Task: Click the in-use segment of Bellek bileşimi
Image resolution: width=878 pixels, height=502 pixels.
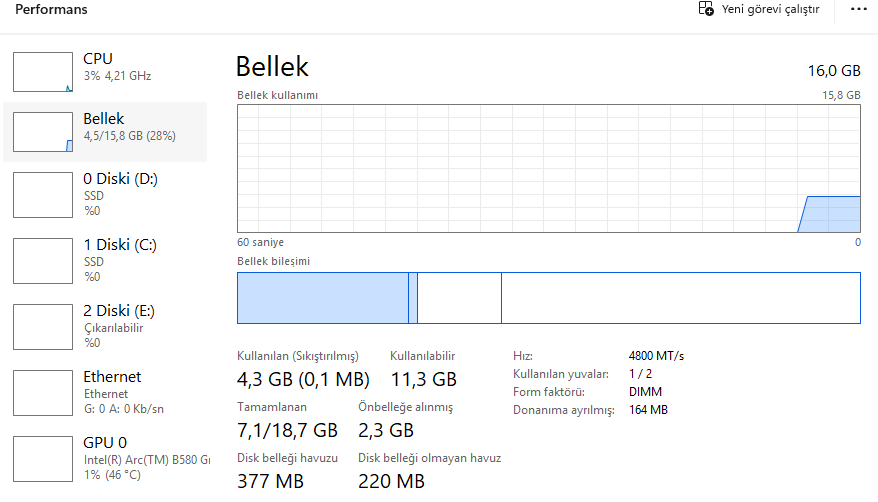Action: (x=323, y=298)
